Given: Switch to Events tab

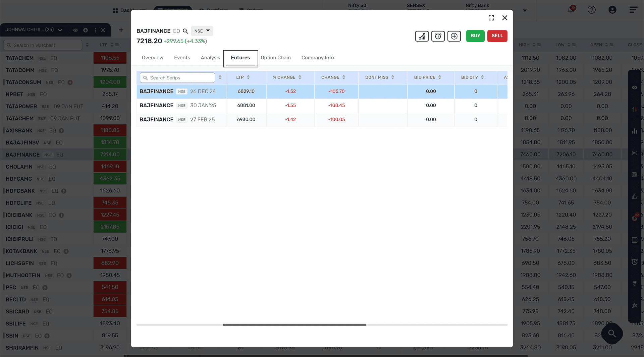Looking at the screenshot, I should [182, 58].
